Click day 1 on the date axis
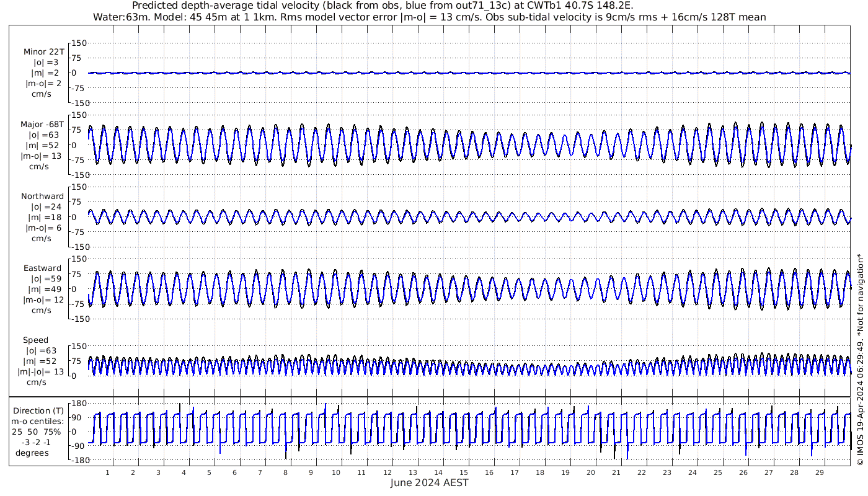Image resolution: width=868 pixels, height=496 pixels. (x=108, y=472)
